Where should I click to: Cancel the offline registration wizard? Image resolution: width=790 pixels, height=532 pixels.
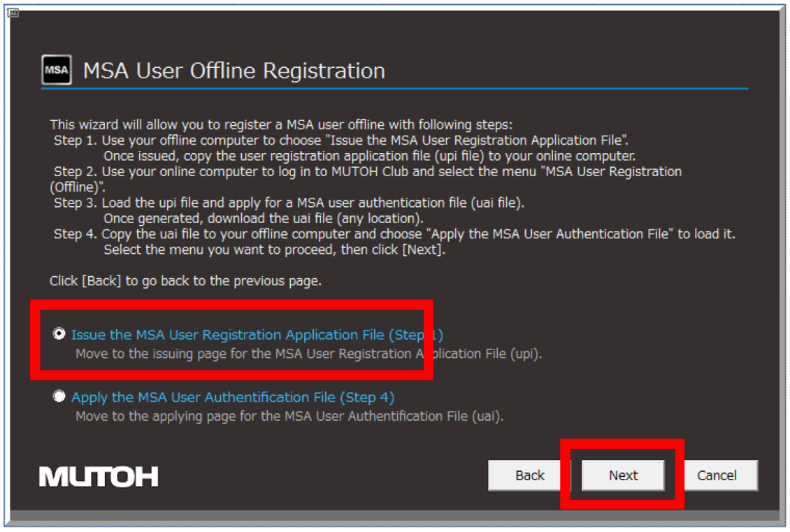[717, 475]
